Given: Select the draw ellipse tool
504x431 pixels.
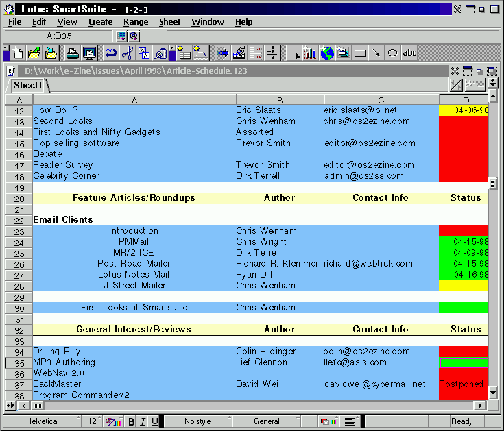Looking at the screenshot, I should [x=393, y=53].
